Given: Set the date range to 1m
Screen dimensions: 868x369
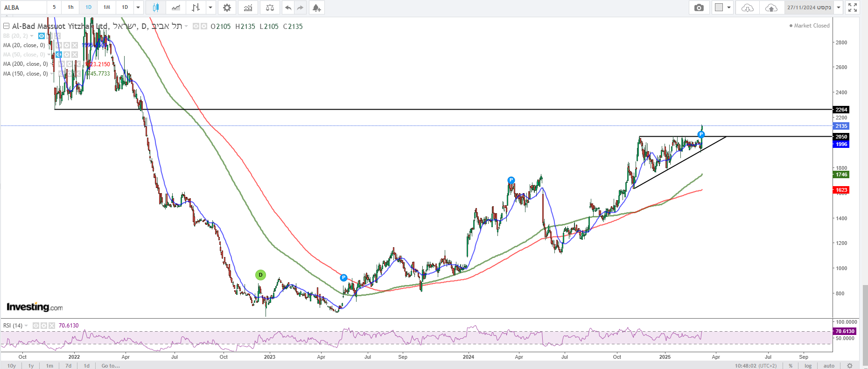Looking at the screenshot, I should [x=49, y=366].
